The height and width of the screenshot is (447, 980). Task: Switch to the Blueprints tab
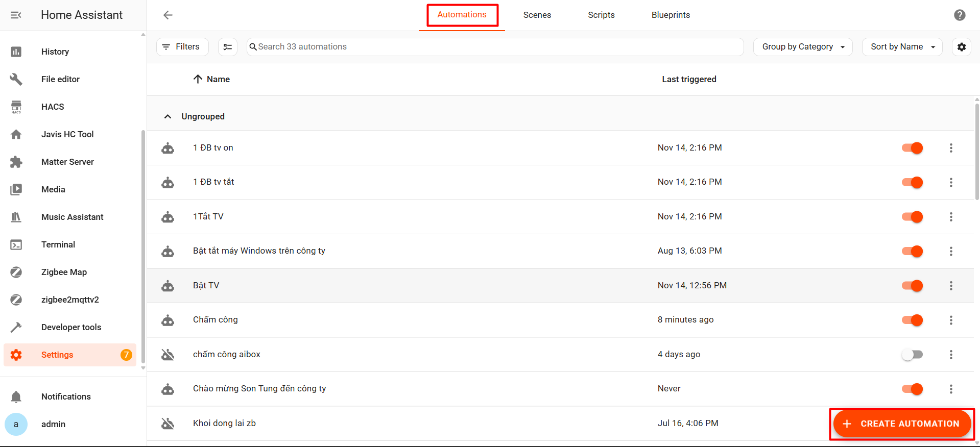671,15
